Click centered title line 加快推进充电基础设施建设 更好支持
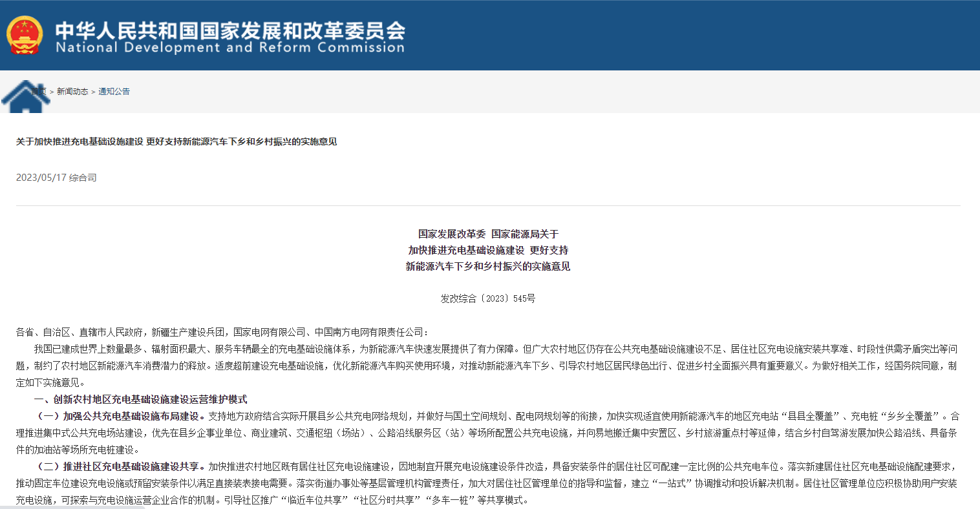This screenshot has height=509, width=980. [488, 250]
